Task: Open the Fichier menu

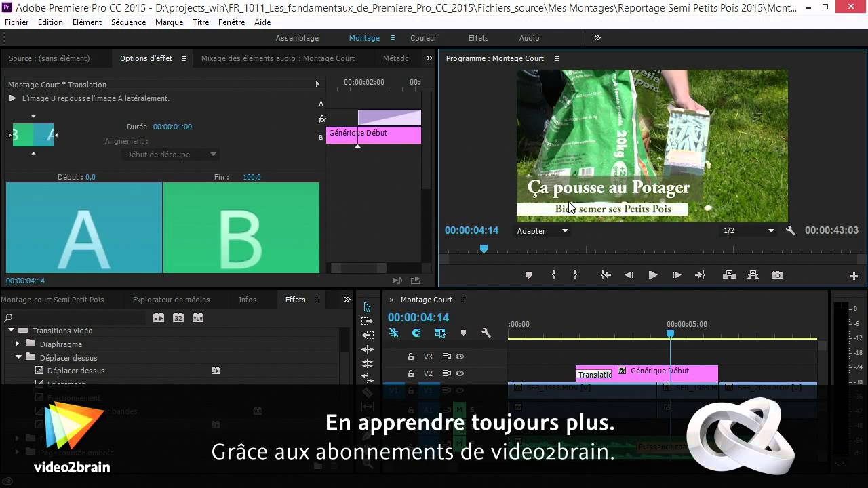Action: tap(17, 22)
